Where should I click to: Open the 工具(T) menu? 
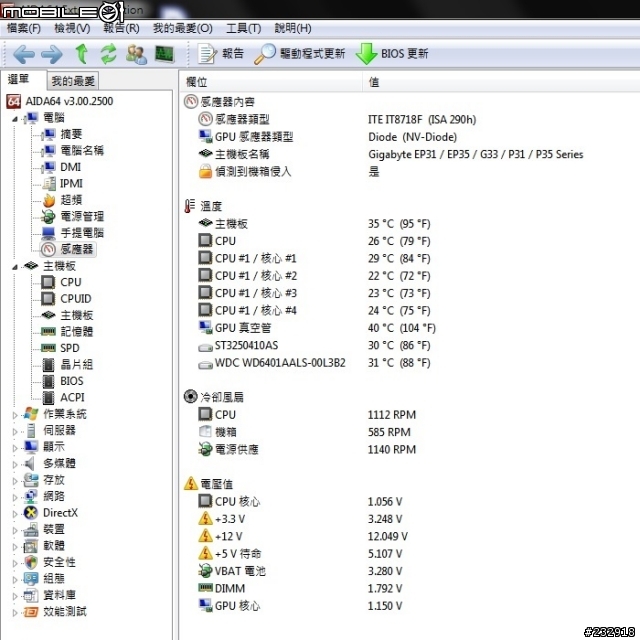point(244,28)
